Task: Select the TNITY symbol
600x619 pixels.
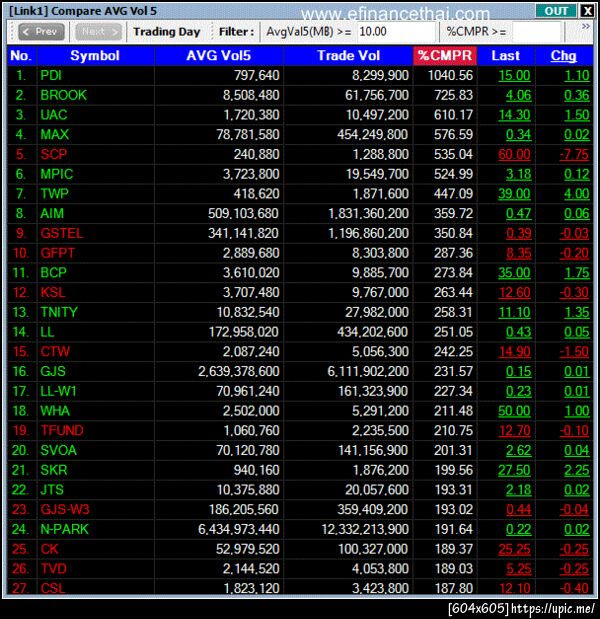Action: (x=59, y=312)
